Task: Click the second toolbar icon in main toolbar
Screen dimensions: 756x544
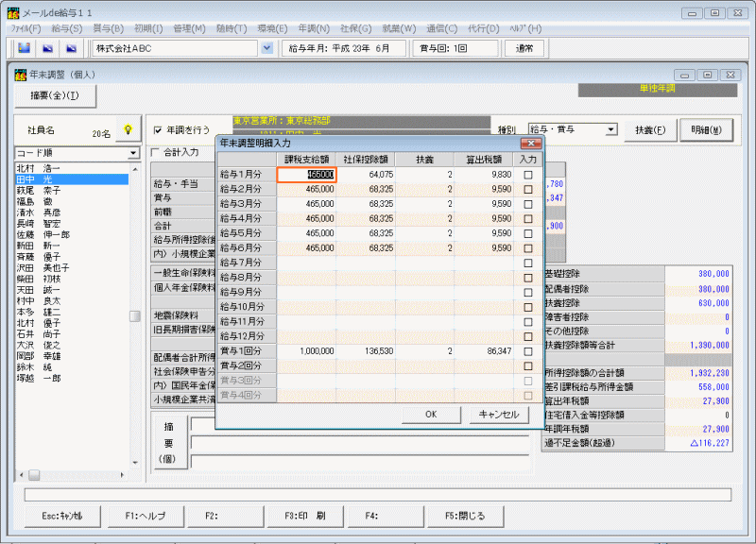Action: click(x=48, y=48)
